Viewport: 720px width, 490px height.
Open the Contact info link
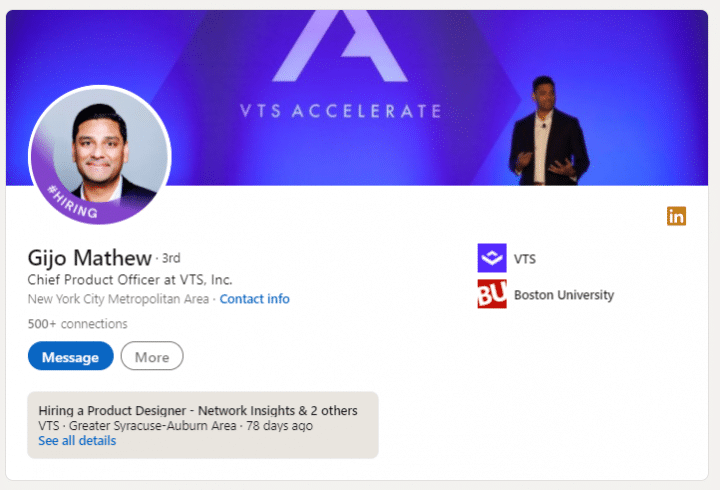tap(254, 299)
